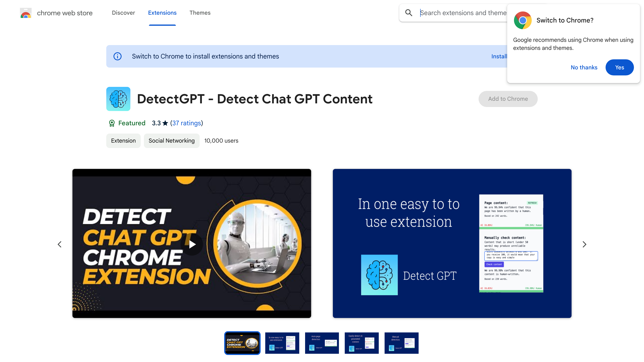Click the left arrow navigation icon
The width and height of the screenshot is (644, 362).
point(60,244)
